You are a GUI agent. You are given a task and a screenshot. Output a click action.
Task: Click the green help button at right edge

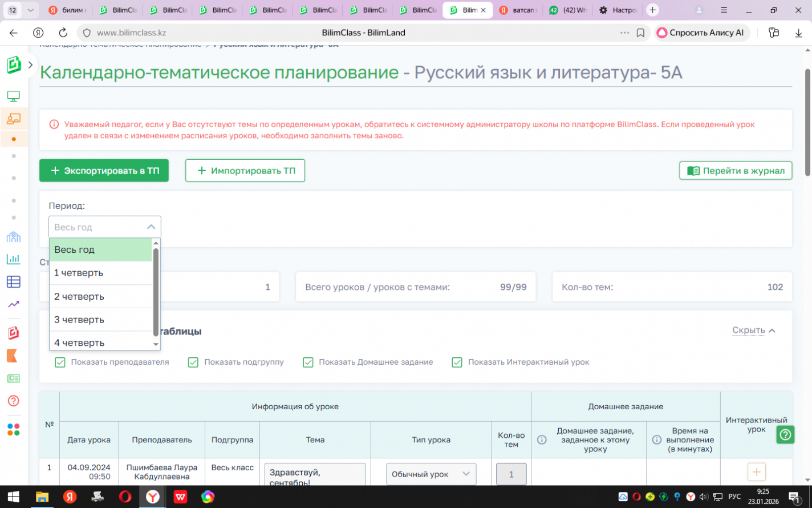coord(785,435)
